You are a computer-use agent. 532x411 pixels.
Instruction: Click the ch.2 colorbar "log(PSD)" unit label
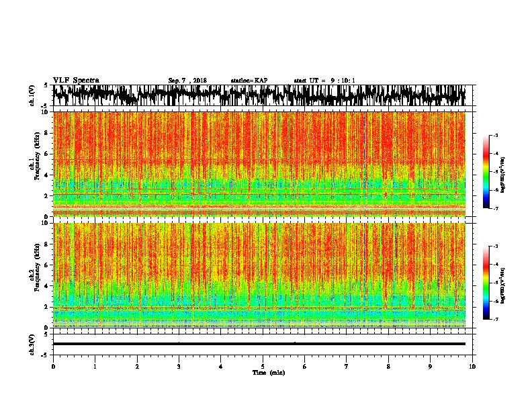pyautogui.click(x=503, y=285)
